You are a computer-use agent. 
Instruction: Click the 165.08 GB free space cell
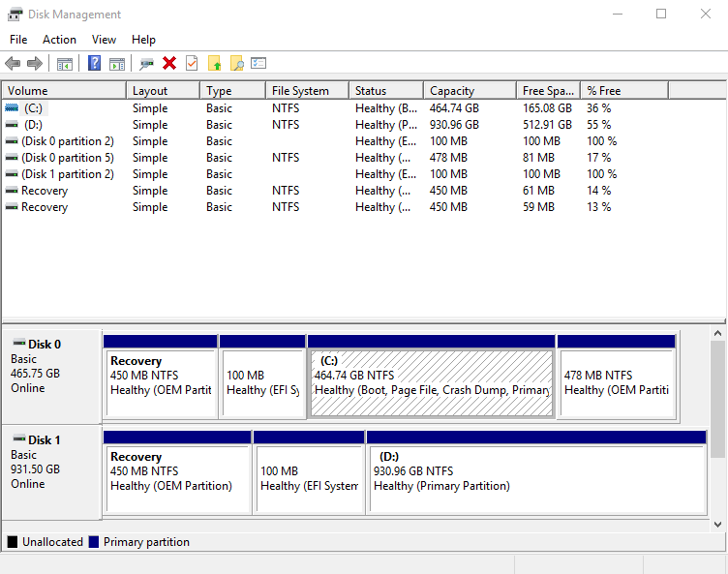pyautogui.click(x=547, y=108)
